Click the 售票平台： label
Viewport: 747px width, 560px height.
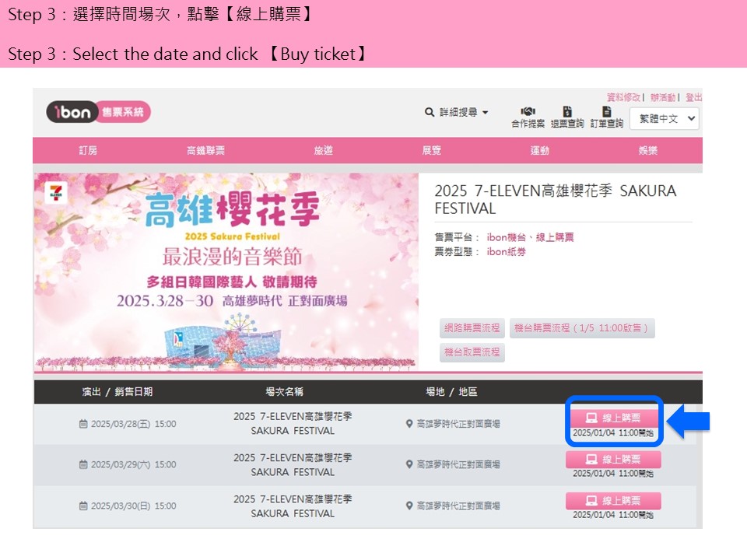tap(457, 237)
